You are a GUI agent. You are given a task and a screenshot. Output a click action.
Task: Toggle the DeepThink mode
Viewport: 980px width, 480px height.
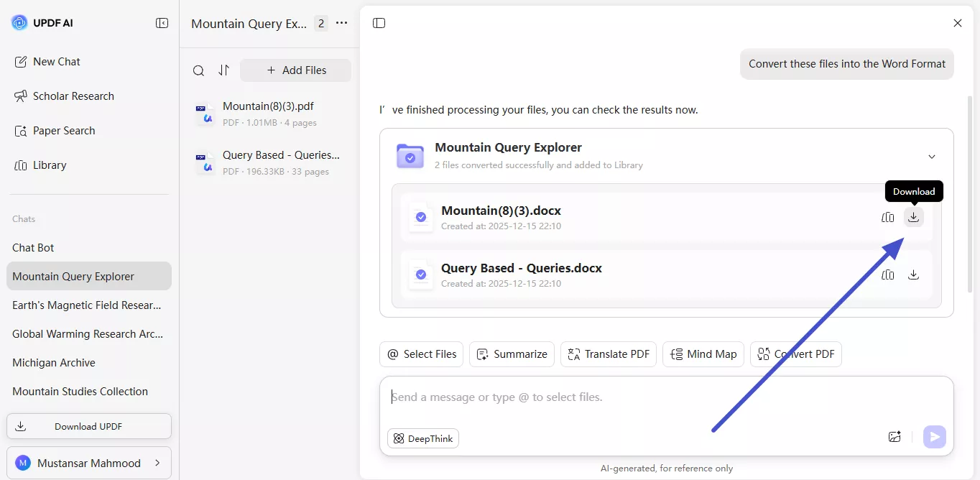(422, 438)
